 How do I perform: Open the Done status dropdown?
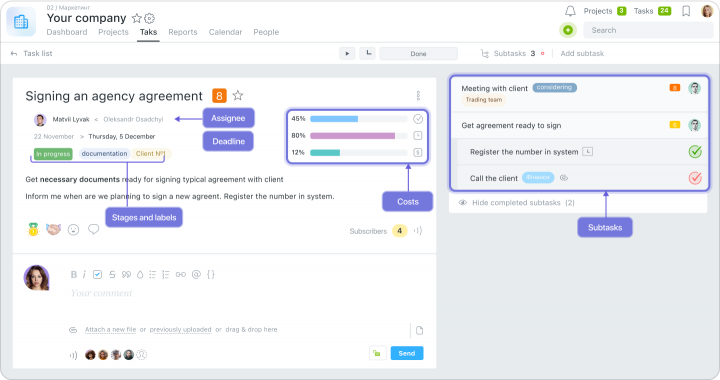(x=418, y=54)
